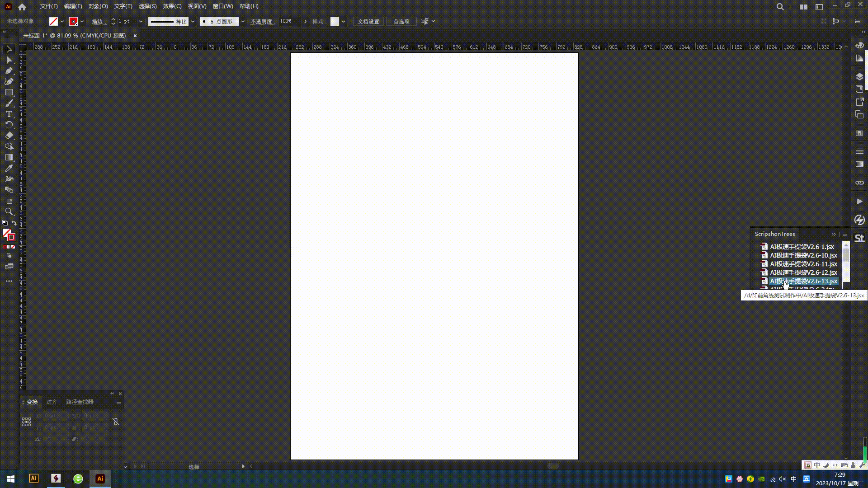Swap fill and stroke colors

14,223
